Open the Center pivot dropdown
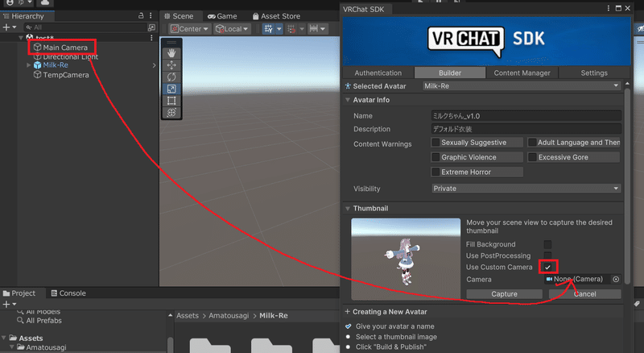Image resolution: width=644 pixels, height=353 pixels. pyautogui.click(x=190, y=29)
